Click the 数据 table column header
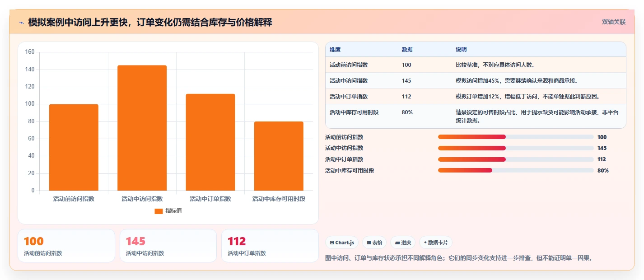 (x=407, y=50)
